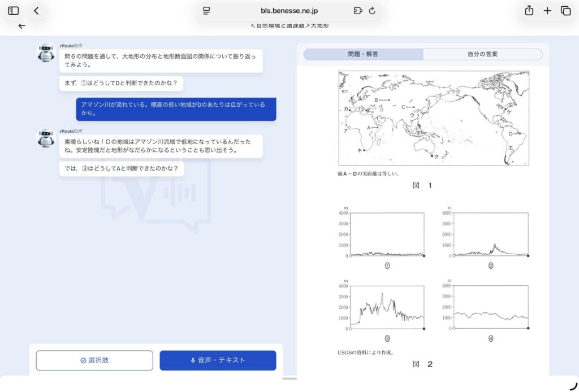
Task: Add a new tab with plus icon
Action: pyautogui.click(x=547, y=11)
